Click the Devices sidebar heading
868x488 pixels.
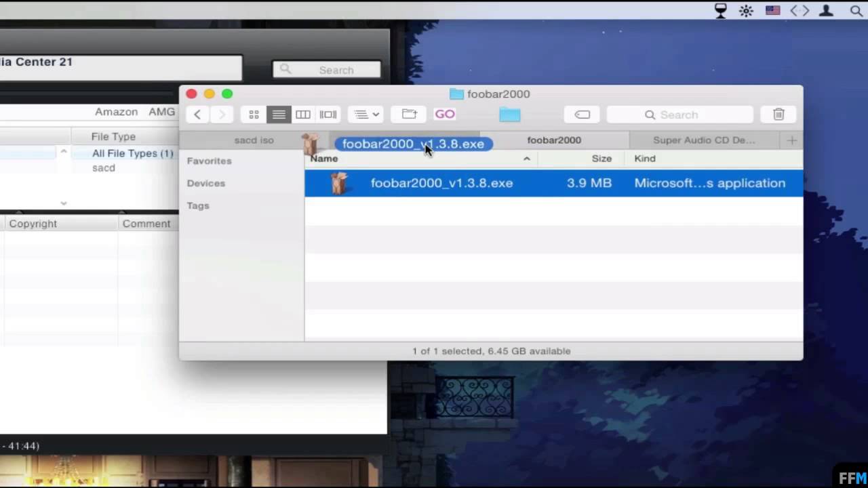coord(205,183)
